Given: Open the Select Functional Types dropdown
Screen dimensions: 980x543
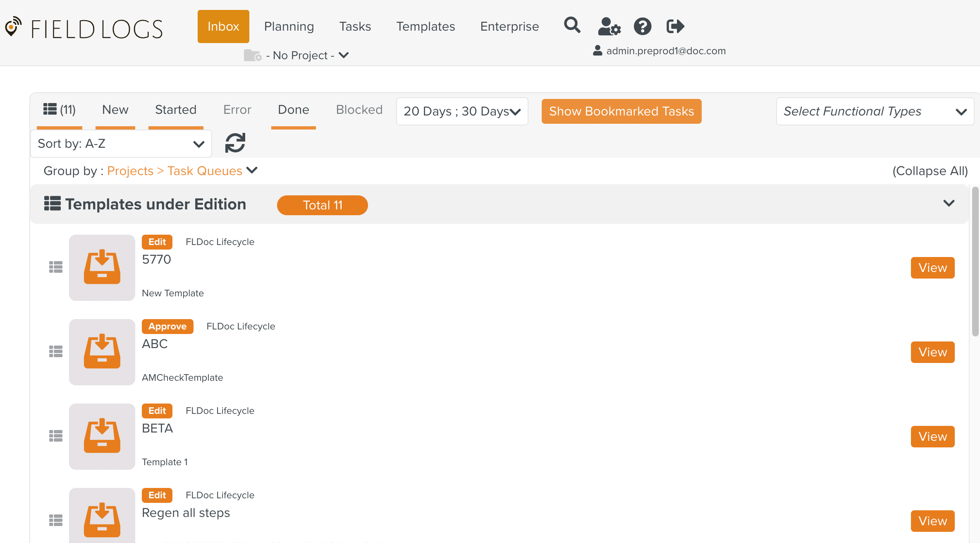Looking at the screenshot, I should point(875,111).
